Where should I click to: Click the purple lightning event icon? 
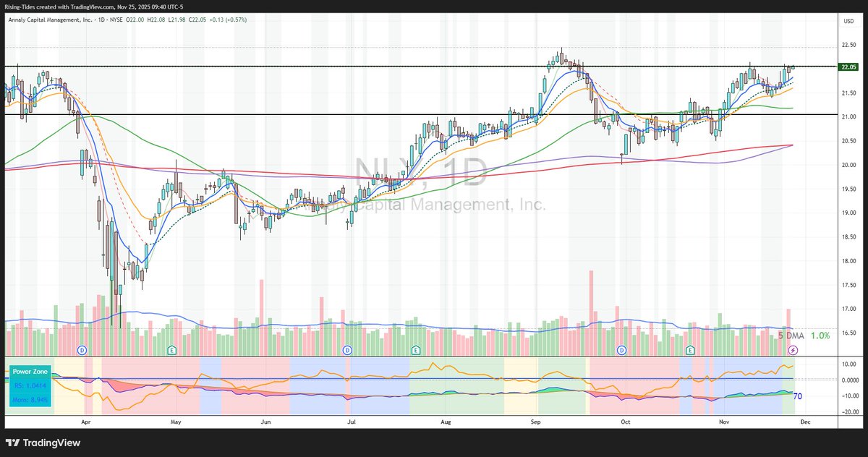(x=793, y=350)
